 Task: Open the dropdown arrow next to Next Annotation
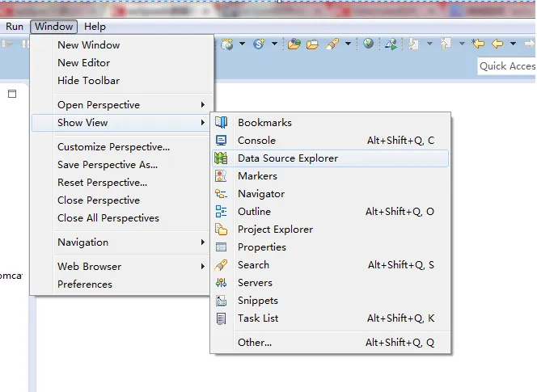(429, 44)
